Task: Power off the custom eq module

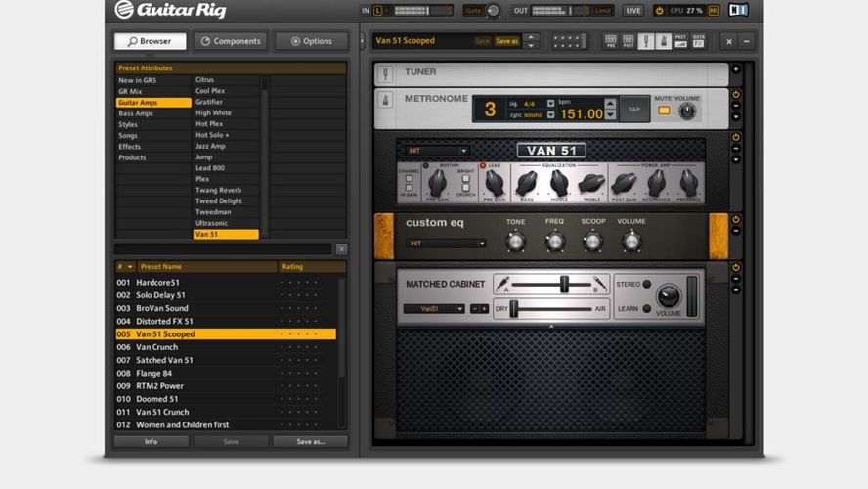Action: click(736, 219)
